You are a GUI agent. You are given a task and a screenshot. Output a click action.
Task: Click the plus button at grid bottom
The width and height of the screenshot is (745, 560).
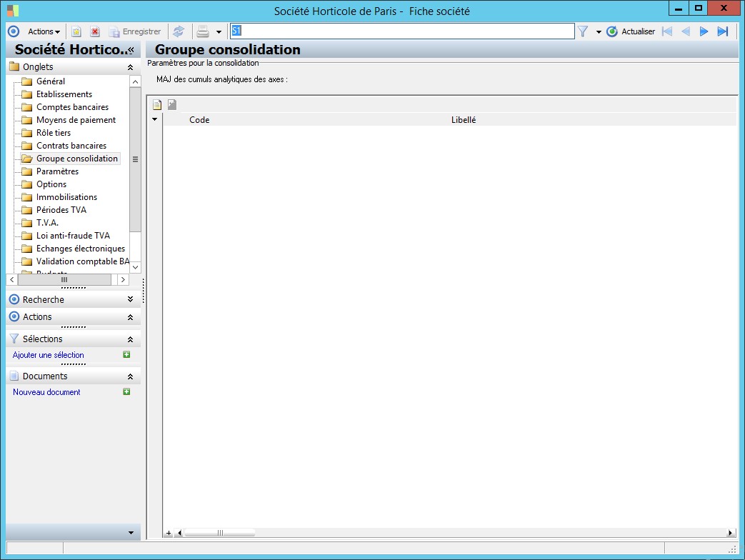pyautogui.click(x=168, y=533)
